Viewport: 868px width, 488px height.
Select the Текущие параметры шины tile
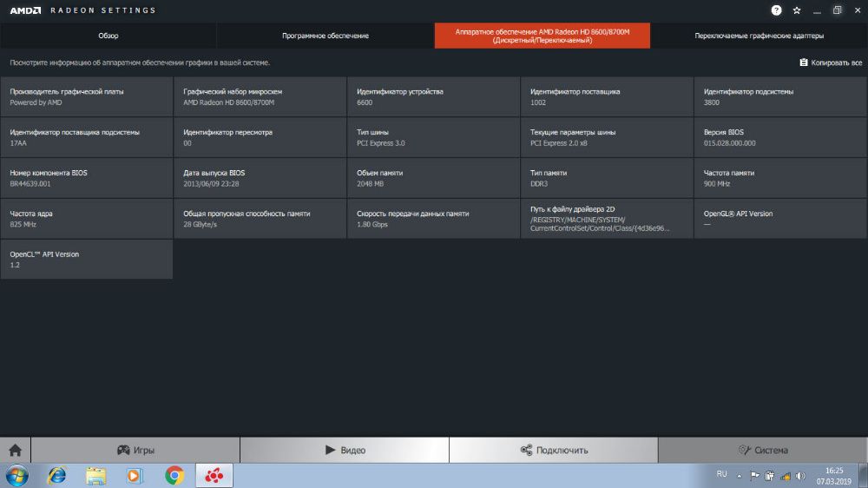coord(607,137)
